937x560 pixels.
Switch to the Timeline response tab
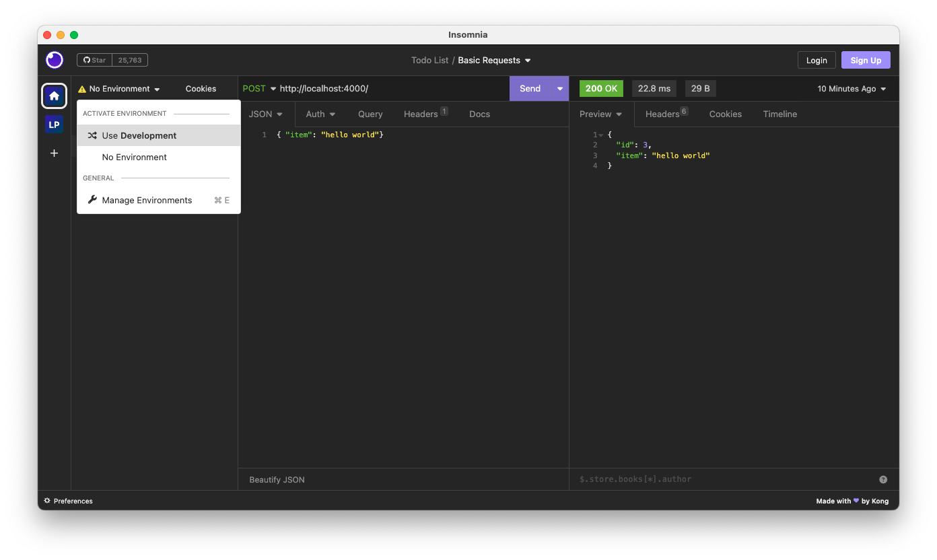[779, 114]
